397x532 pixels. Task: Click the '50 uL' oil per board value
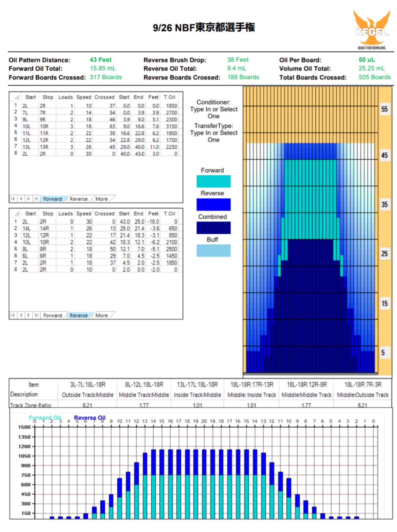367,59
